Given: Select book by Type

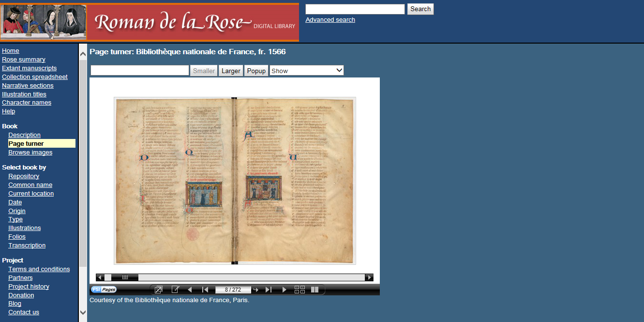Looking at the screenshot, I should click(15, 219).
